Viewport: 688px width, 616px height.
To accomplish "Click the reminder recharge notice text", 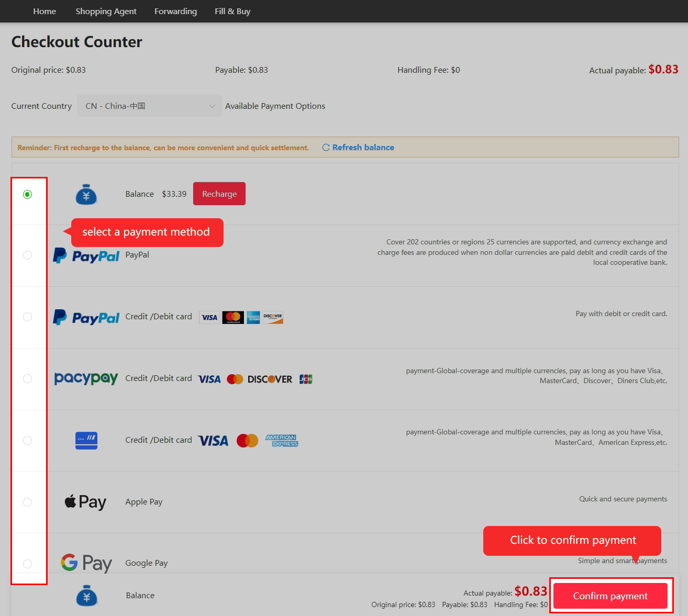I will 163,148.
